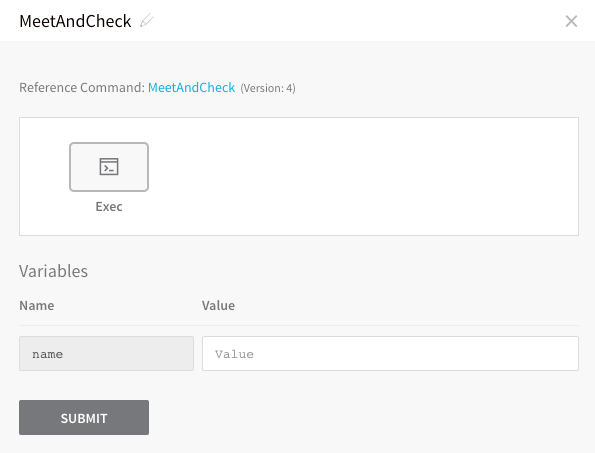Focus the Value input field for name
Screen dimensions: 595x453
click(x=390, y=354)
